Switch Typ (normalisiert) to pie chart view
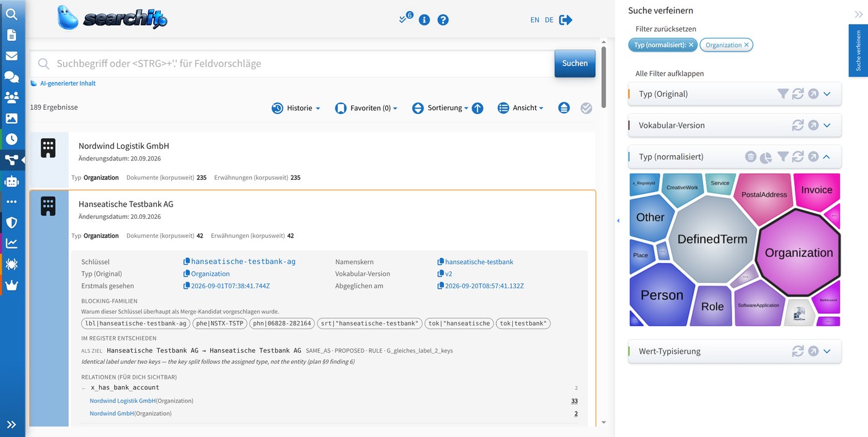Image resolution: width=868 pixels, height=437 pixels. [766, 157]
